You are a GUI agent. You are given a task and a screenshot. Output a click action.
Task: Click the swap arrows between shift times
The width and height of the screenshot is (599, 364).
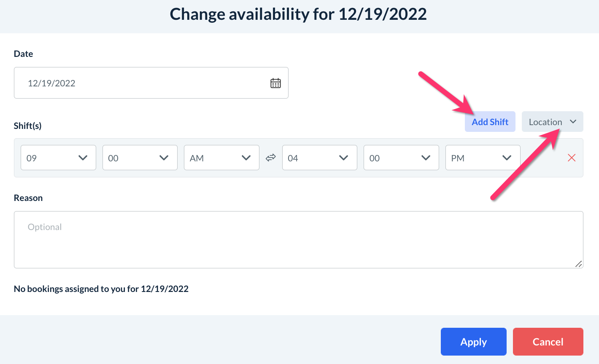click(x=270, y=158)
